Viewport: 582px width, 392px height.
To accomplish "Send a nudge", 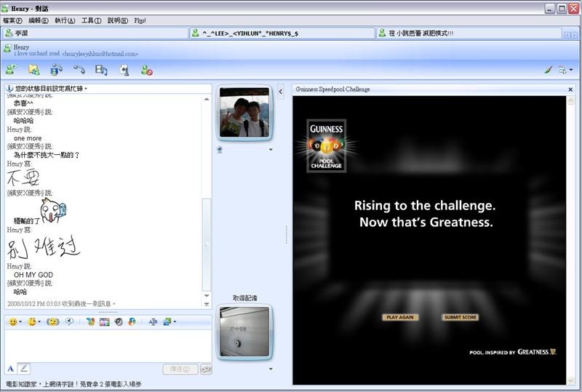I will [x=53, y=321].
